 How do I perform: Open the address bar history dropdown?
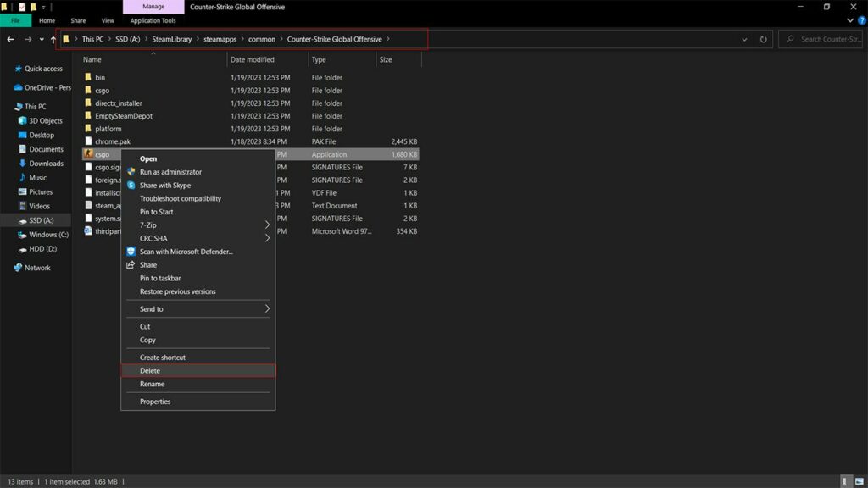point(744,39)
